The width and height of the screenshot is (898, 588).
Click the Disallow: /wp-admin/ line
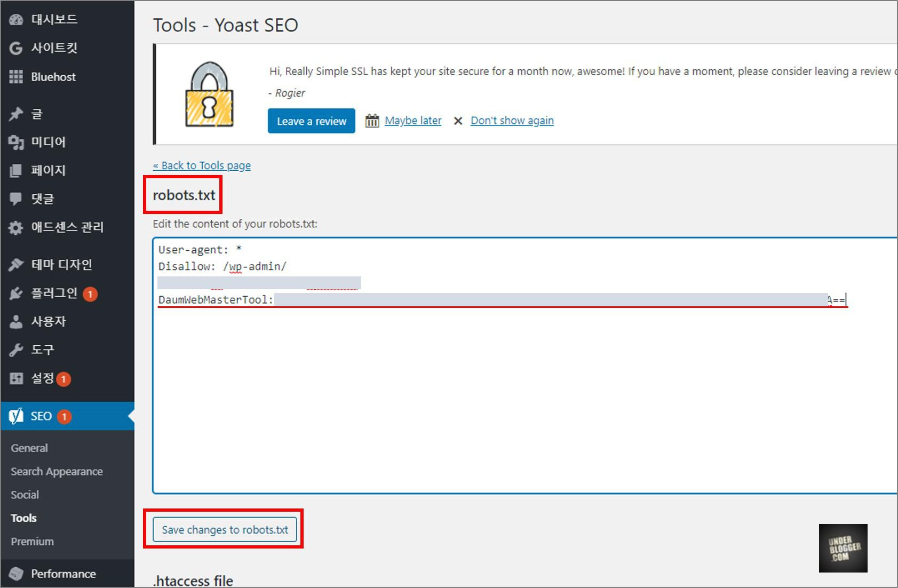pyautogui.click(x=222, y=266)
